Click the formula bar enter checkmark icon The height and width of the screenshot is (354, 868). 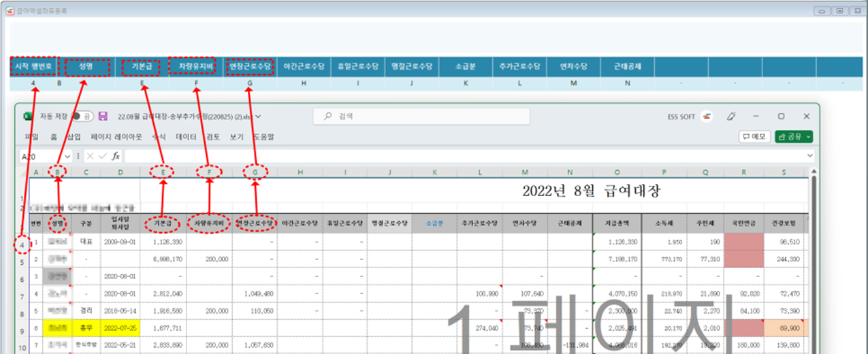click(x=103, y=156)
